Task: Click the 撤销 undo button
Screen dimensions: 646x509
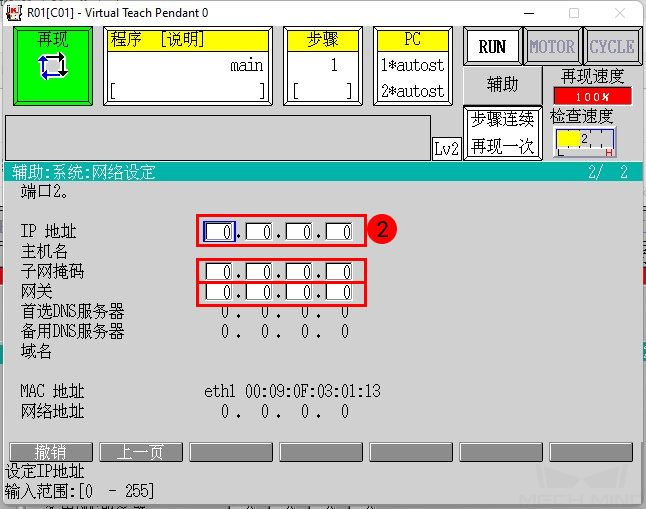Action: [51, 452]
